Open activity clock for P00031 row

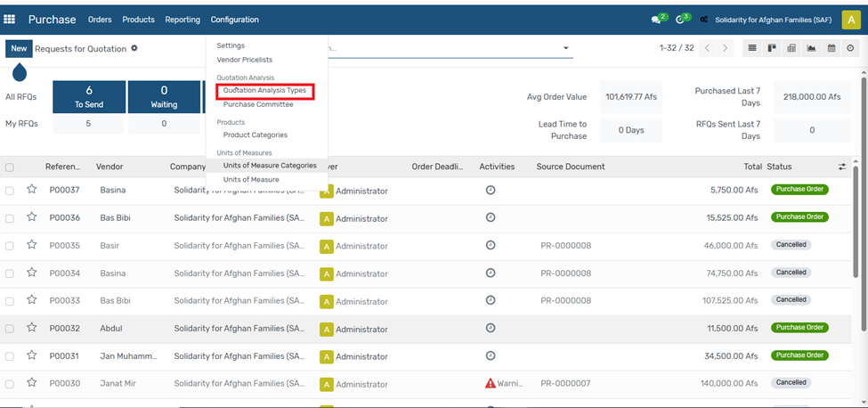pyautogui.click(x=491, y=355)
